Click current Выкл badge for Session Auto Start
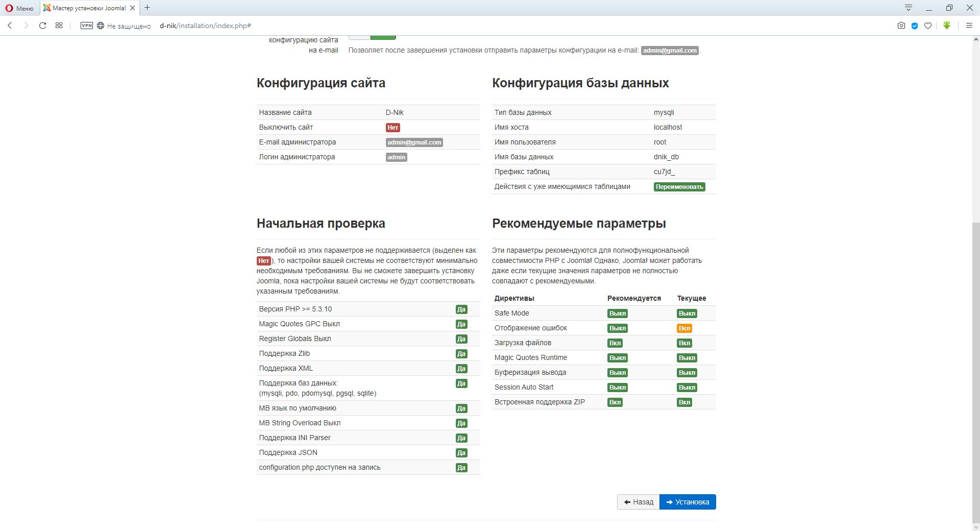Image resolution: width=980 pixels, height=531 pixels. pyautogui.click(x=687, y=388)
